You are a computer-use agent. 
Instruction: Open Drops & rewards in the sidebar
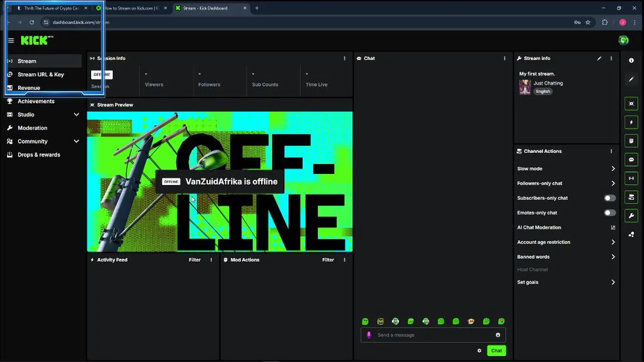[43, 155]
